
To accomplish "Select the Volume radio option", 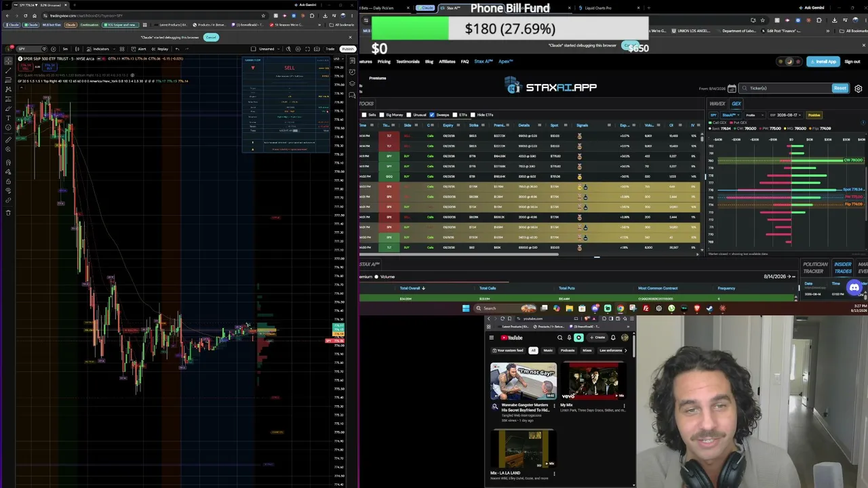I will click(376, 277).
